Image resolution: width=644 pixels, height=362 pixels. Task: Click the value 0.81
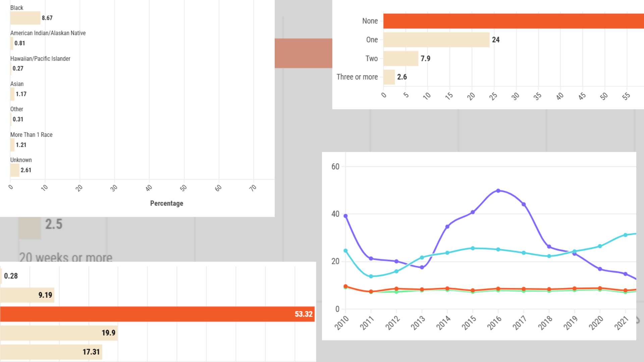tap(20, 43)
